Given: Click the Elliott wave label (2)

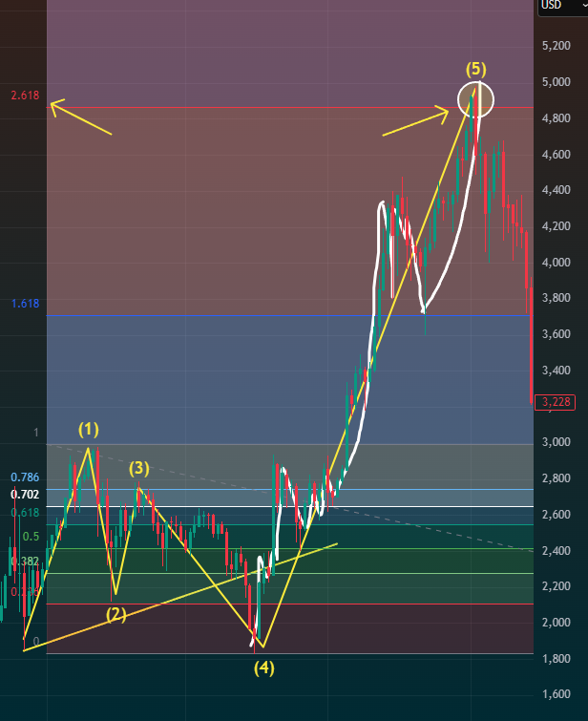Looking at the screenshot, I should coord(116,614).
